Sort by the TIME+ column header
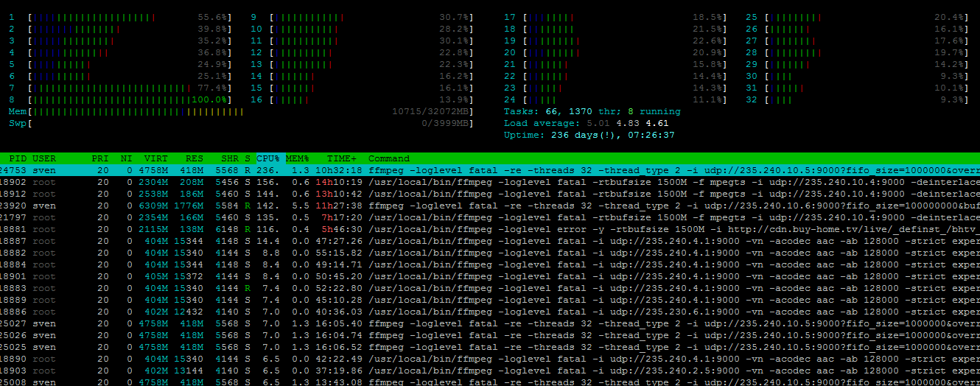Image resolution: width=980 pixels, height=386 pixels. pos(342,158)
